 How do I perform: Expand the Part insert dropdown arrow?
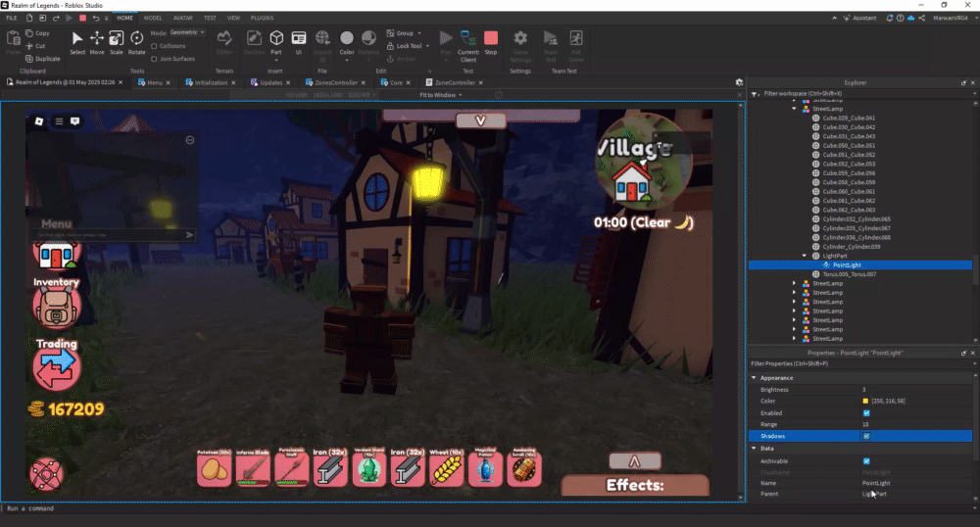tap(276, 60)
